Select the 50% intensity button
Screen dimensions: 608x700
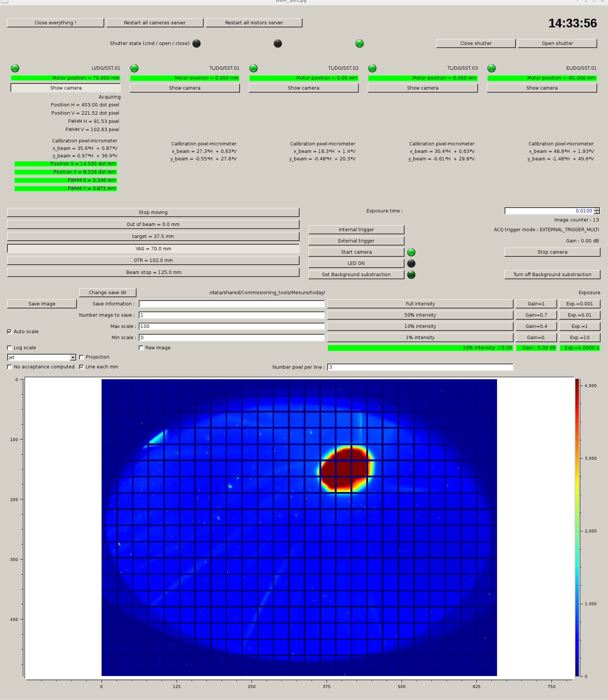(x=420, y=315)
